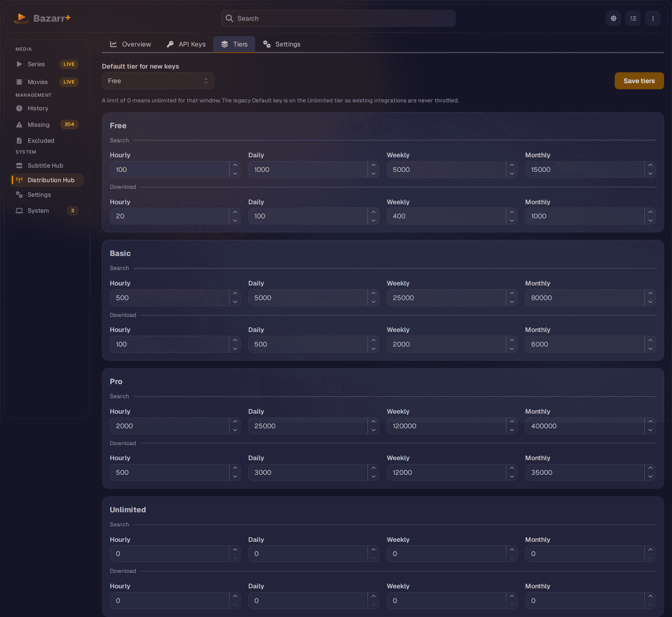The height and width of the screenshot is (617, 672).
Task: Decrement Pro Search Weekly value
Action: point(512,430)
